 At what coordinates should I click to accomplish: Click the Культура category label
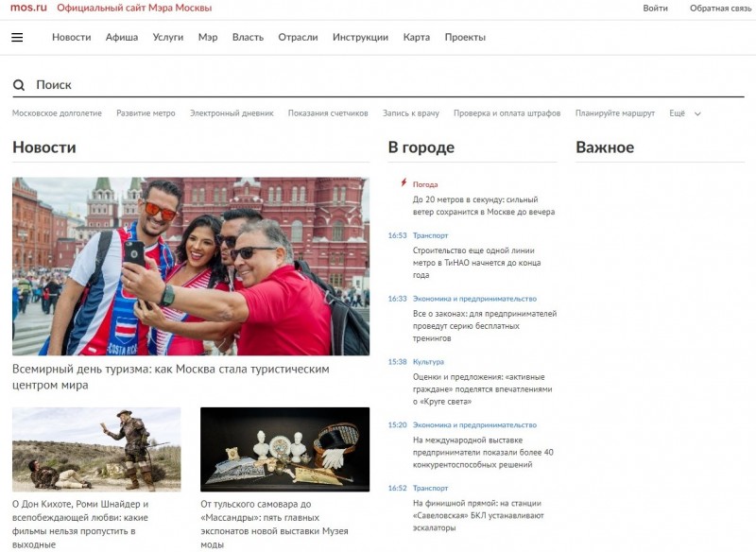tap(428, 362)
